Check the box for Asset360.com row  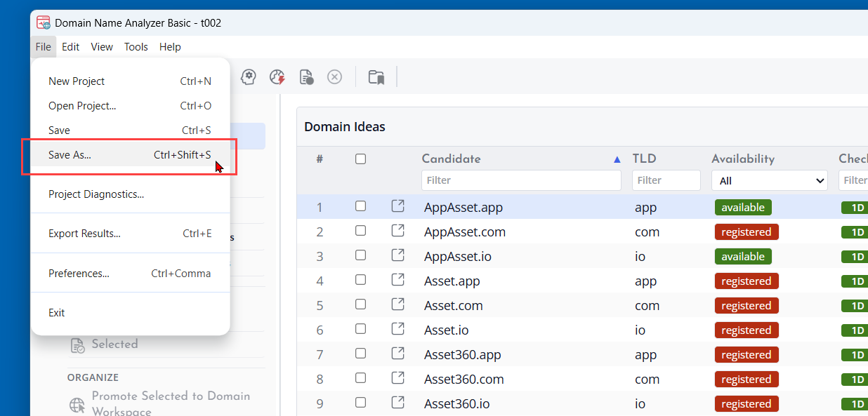tap(360, 378)
